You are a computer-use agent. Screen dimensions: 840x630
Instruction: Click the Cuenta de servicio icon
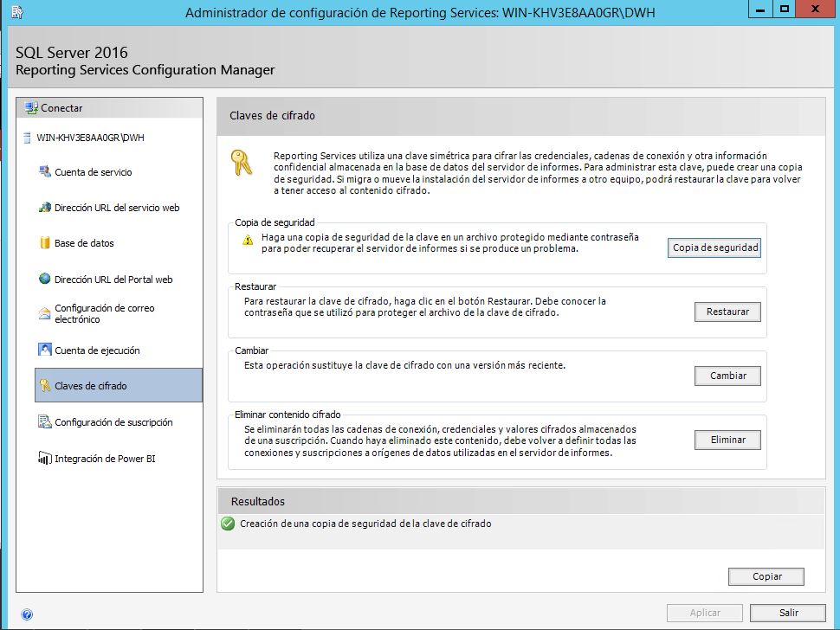pos(45,172)
